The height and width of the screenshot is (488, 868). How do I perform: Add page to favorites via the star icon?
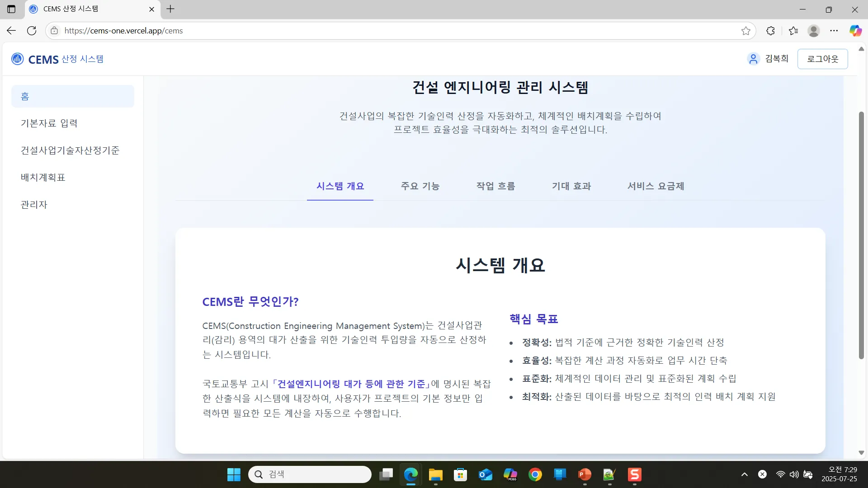[746, 31]
